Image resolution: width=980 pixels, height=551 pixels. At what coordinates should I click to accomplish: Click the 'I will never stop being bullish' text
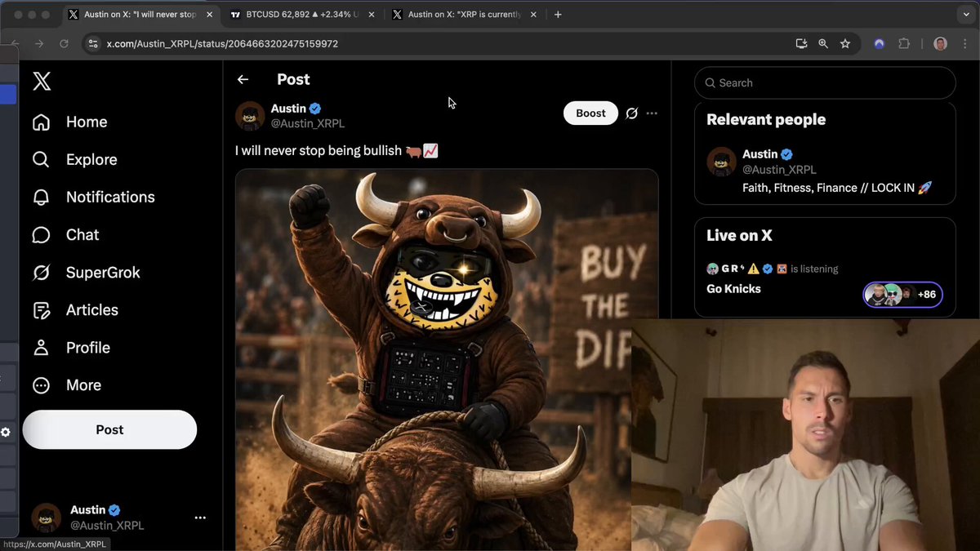click(318, 151)
